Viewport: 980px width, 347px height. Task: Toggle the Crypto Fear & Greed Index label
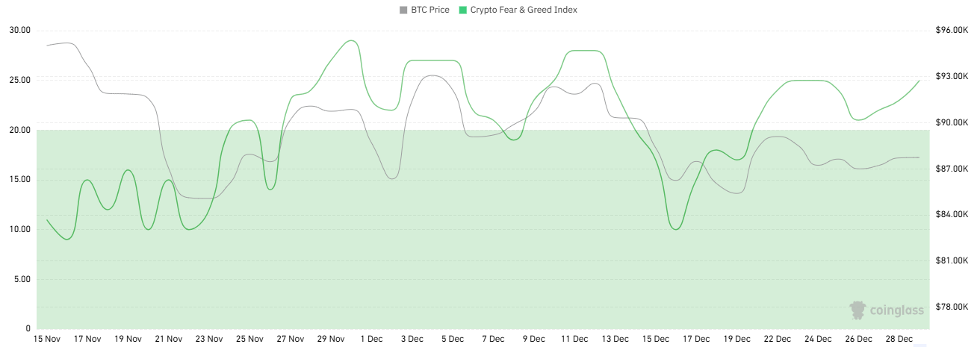(x=523, y=10)
